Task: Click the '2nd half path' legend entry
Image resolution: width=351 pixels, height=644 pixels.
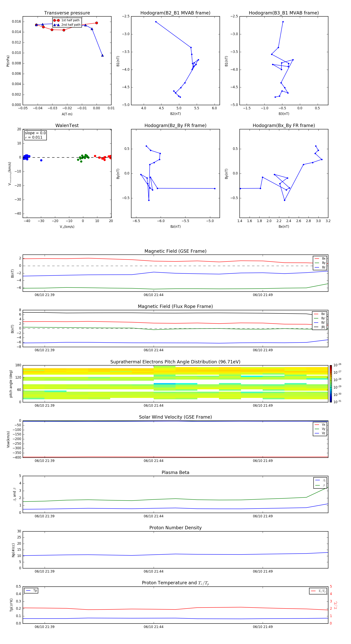Action: coord(67,25)
